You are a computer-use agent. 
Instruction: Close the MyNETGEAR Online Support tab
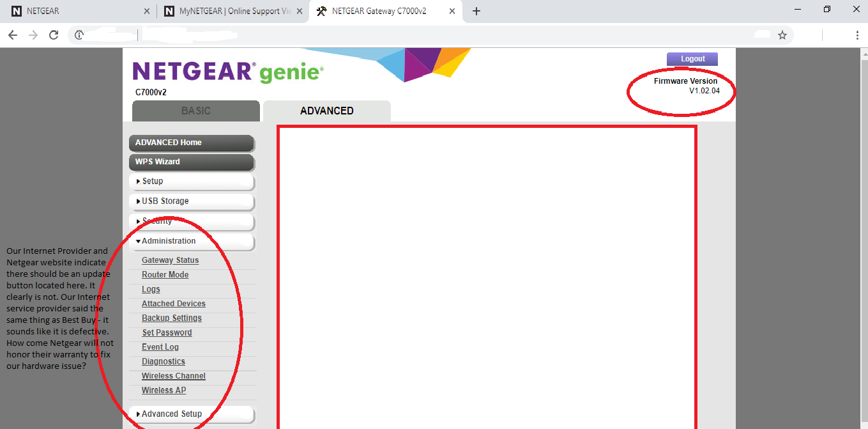[298, 11]
